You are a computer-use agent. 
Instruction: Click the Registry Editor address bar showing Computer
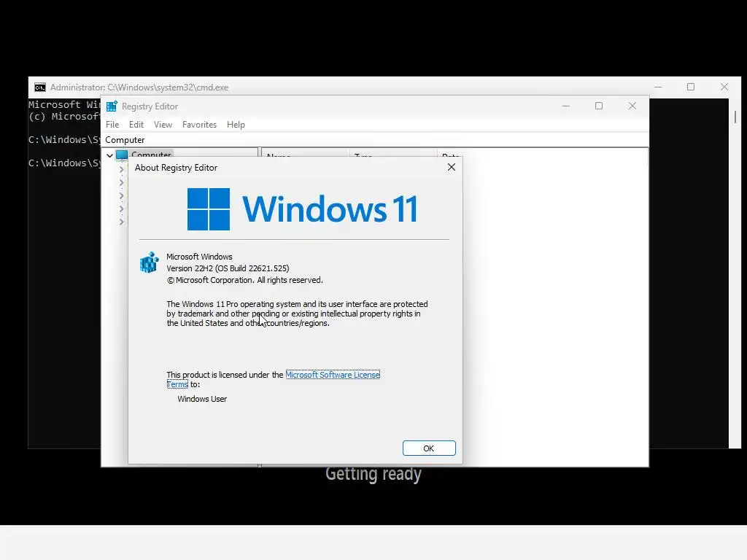click(375, 139)
